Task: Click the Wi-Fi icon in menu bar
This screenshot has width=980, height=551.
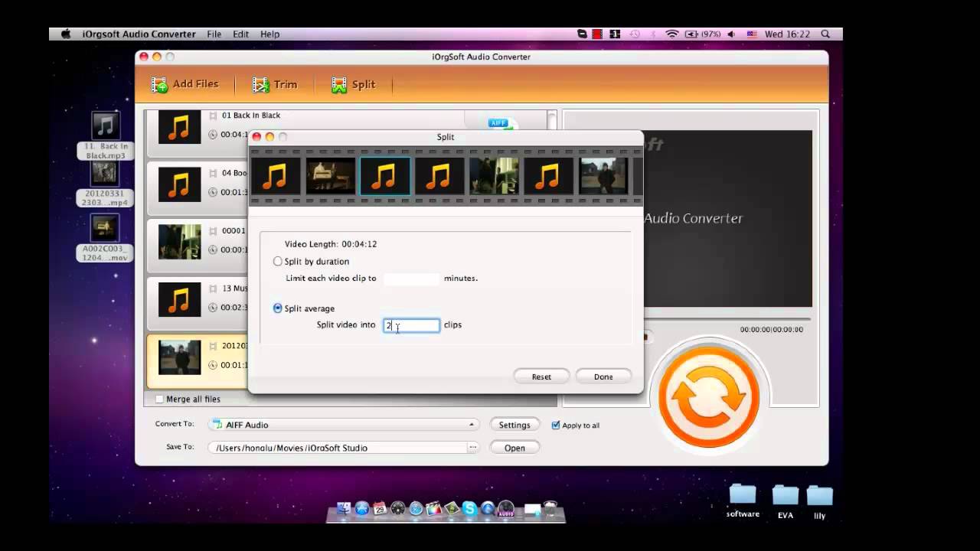Action: pos(672,34)
